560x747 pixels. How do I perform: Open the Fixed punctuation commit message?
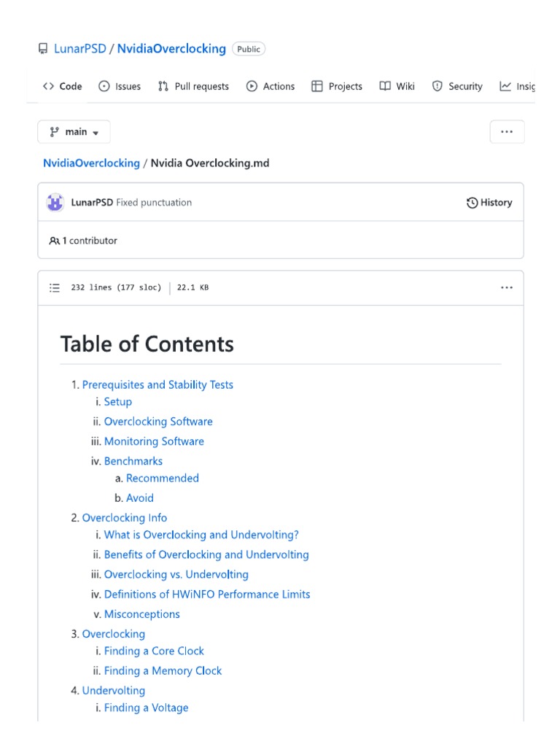click(x=154, y=203)
